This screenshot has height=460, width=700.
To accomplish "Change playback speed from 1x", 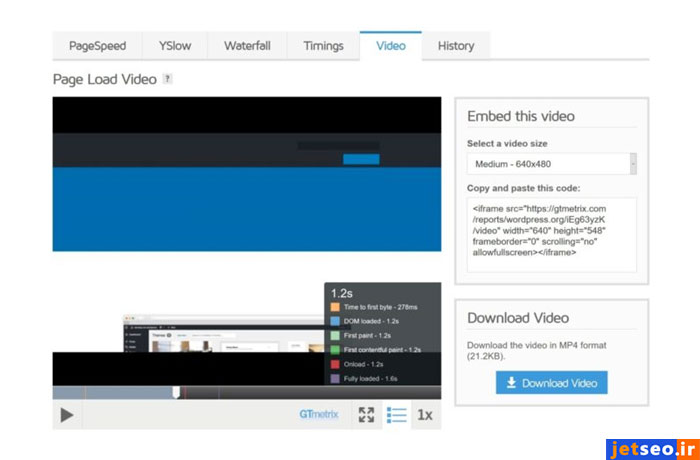I will point(425,415).
